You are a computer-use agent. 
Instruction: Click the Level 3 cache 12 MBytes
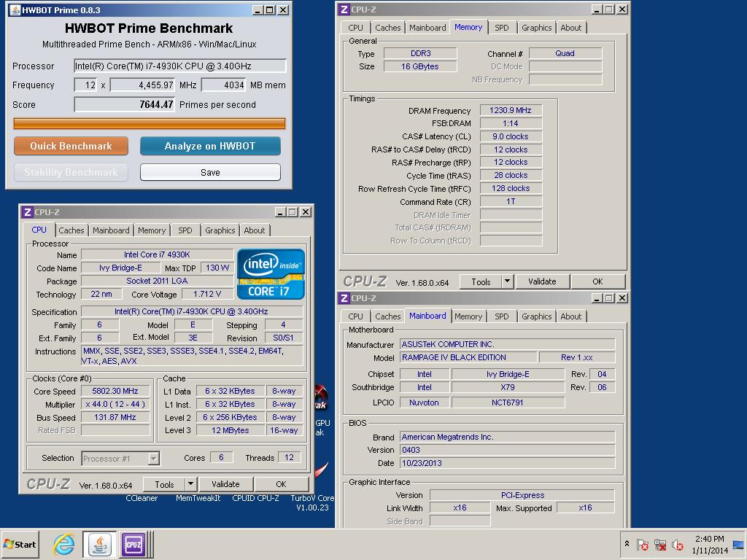click(x=230, y=430)
